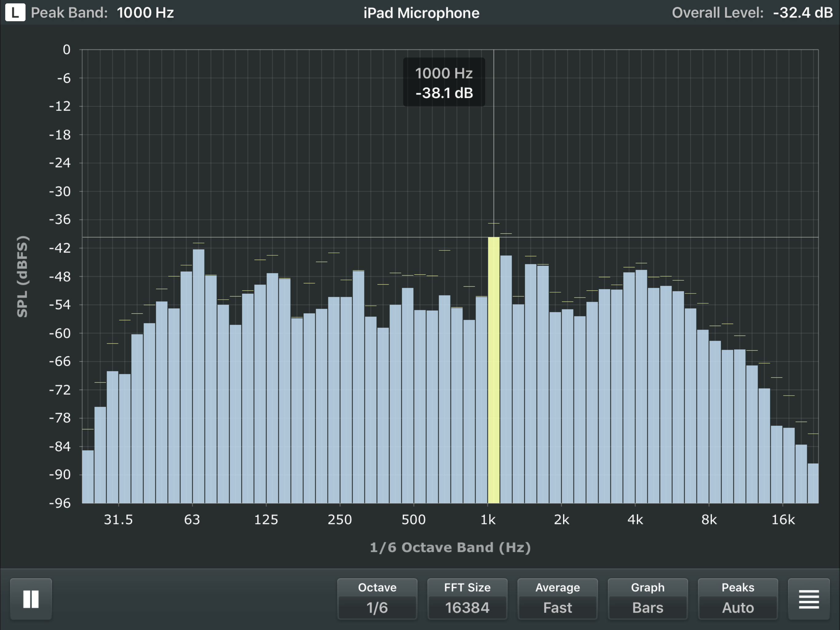The image size is (840, 630).
Task: Select the highlighted yellow 1000 Hz bar
Action: click(493, 370)
